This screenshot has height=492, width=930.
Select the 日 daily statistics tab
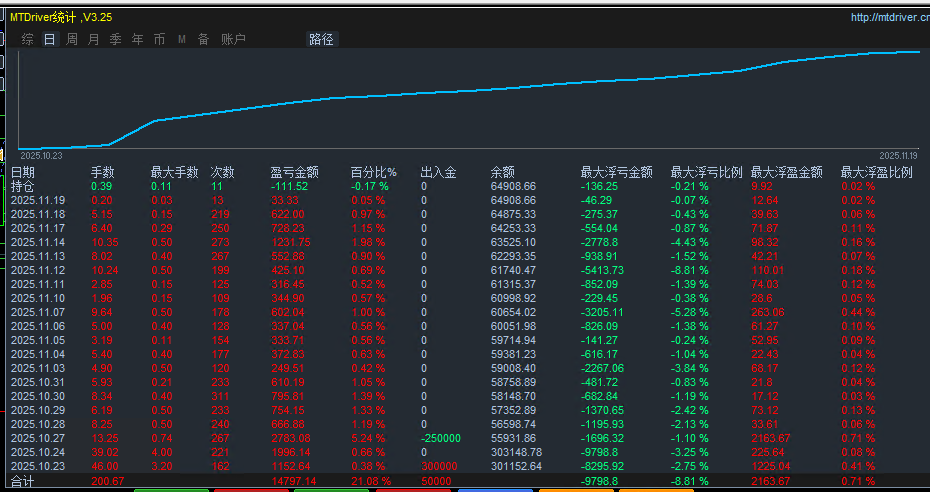pos(50,39)
